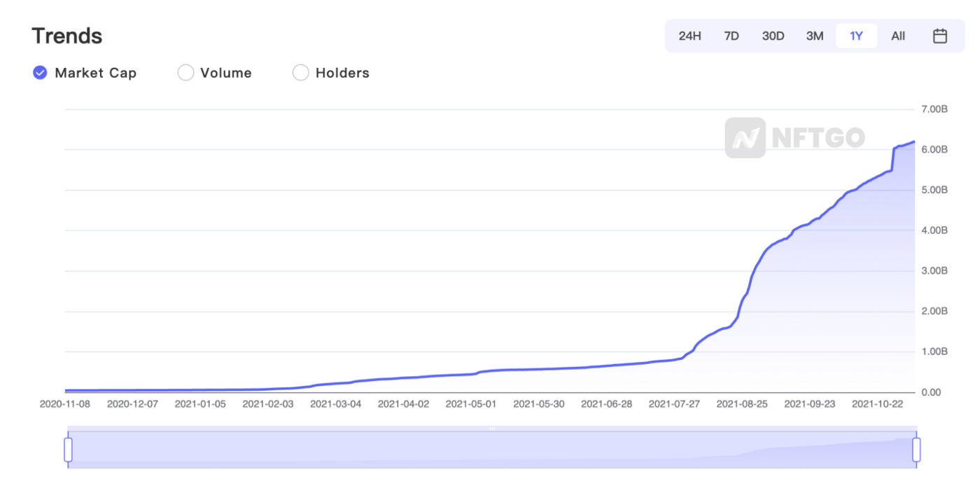Click the 2020-11-08 date label
The width and height of the screenshot is (980, 484).
(65, 404)
